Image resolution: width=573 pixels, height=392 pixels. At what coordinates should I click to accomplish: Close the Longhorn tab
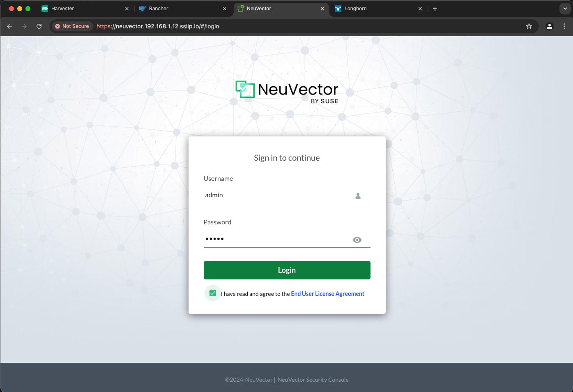pos(420,9)
